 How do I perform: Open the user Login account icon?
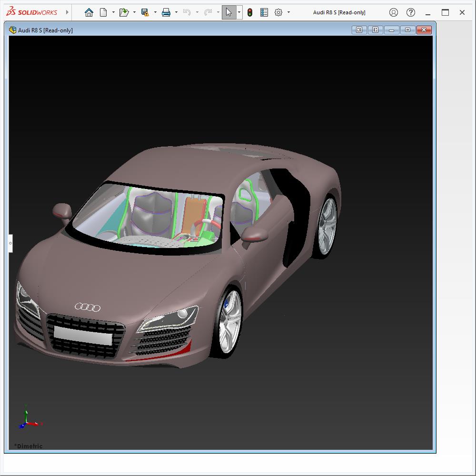pos(394,12)
